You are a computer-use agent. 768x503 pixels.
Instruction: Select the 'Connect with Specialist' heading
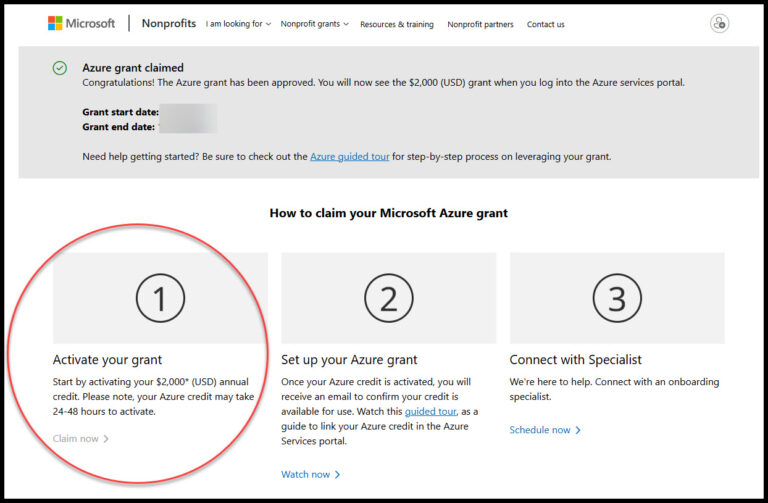(x=576, y=360)
